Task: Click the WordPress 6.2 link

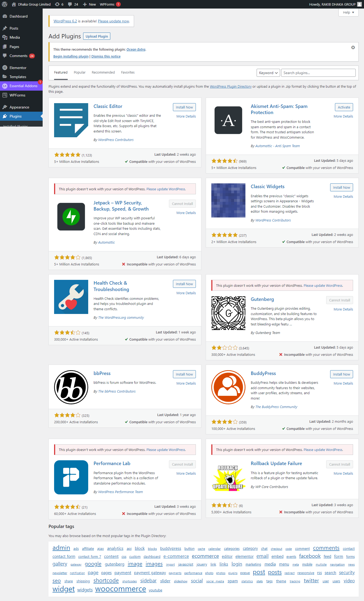Action: [65, 21]
